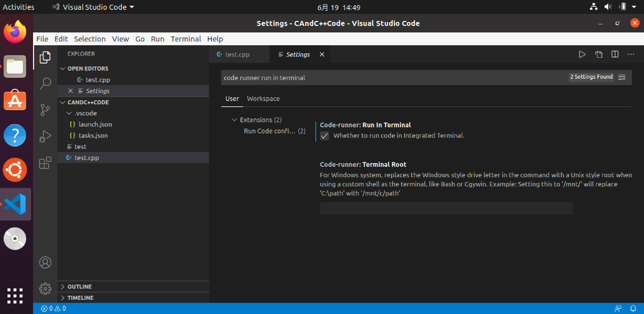Close Settings in the Open Editors list

[x=70, y=91]
